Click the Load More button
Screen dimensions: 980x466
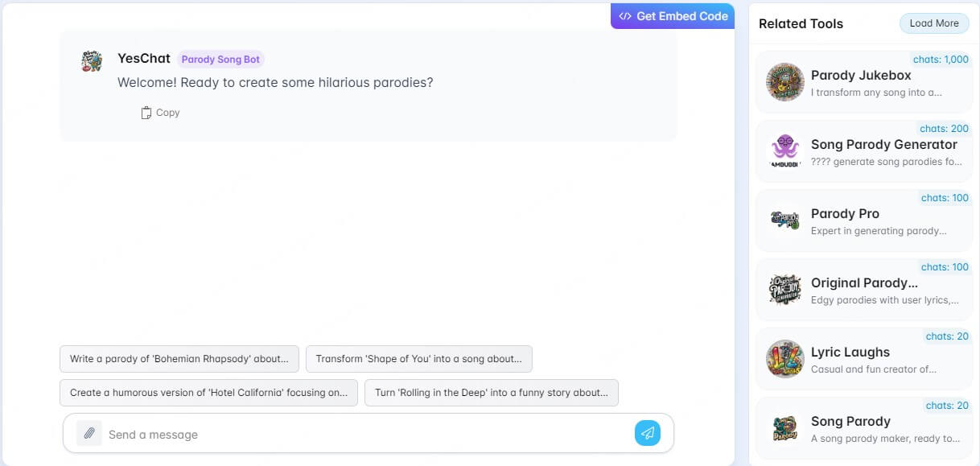[x=933, y=23]
